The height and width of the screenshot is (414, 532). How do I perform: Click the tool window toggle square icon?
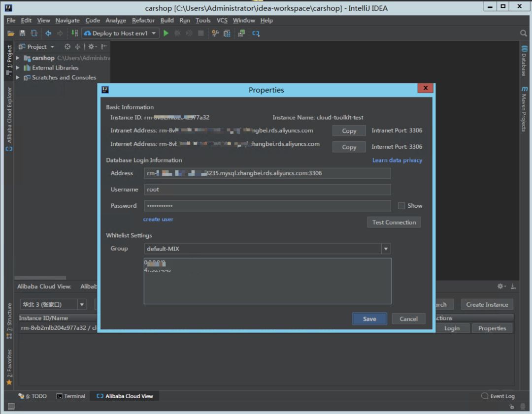pyautogui.click(x=11, y=406)
